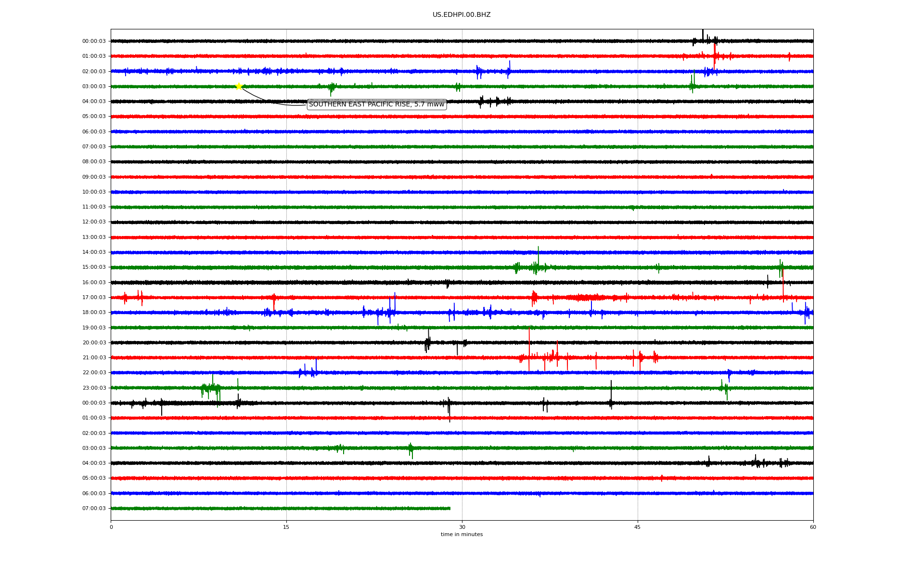Click the 14:00:03 row time label

[x=94, y=252]
